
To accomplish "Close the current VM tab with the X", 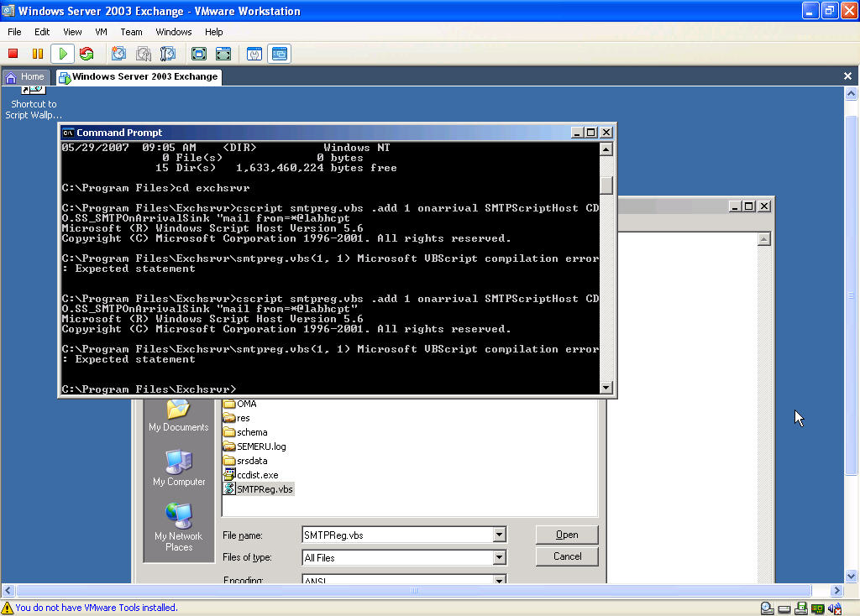I will coord(847,76).
